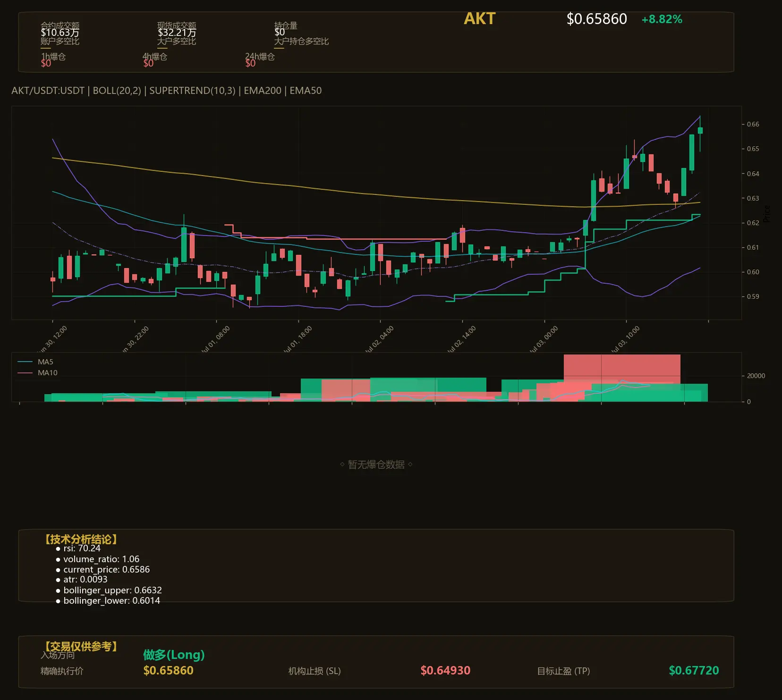Screen dimensions: 782x700
Task: Click the 目标止盈 (TP) label
Action: point(563,671)
